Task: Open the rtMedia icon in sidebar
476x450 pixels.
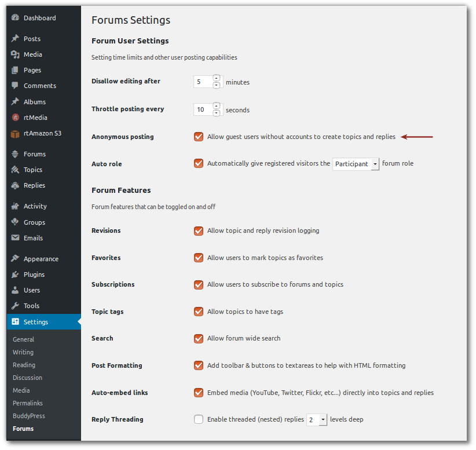Action: (x=15, y=118)
